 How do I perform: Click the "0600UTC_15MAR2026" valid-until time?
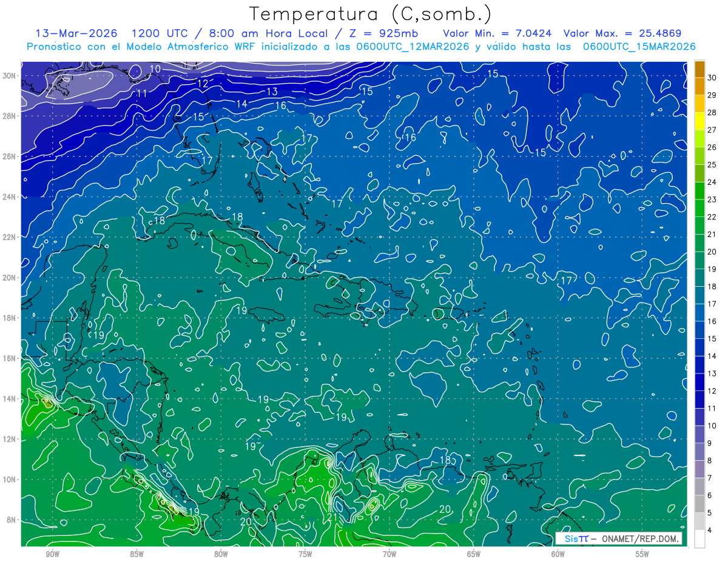pos(639,47)
